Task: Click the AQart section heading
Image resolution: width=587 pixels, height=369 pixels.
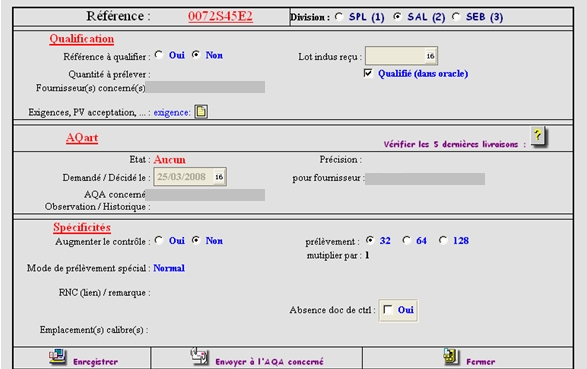Action: click(x=82, y=138)
